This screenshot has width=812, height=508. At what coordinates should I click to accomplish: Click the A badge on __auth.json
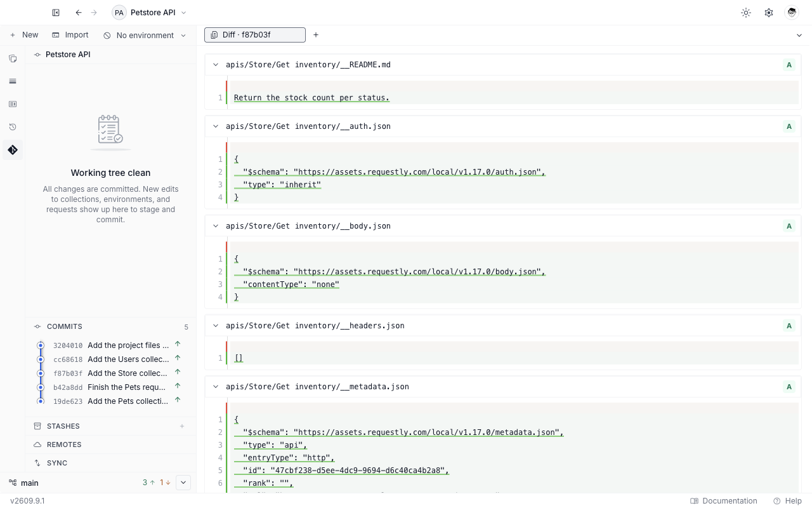point(789,126)
